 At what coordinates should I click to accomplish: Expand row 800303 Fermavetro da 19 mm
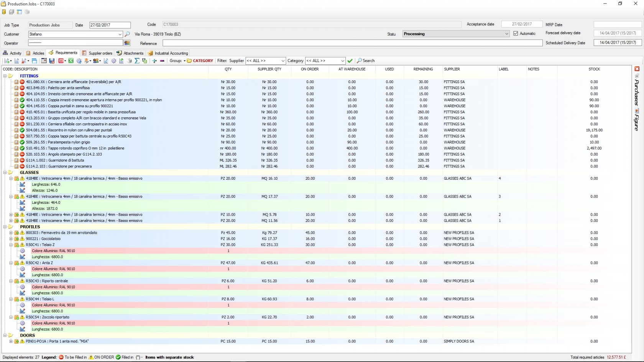tap(11, 233)
